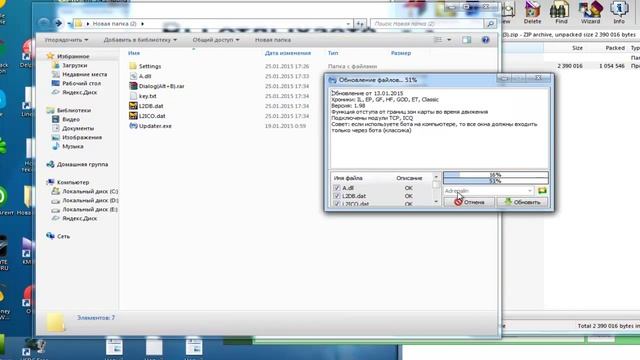Click the Explorer view mode icon
The width and height of the screenshot is (640, 360).
tap(438, 40)
